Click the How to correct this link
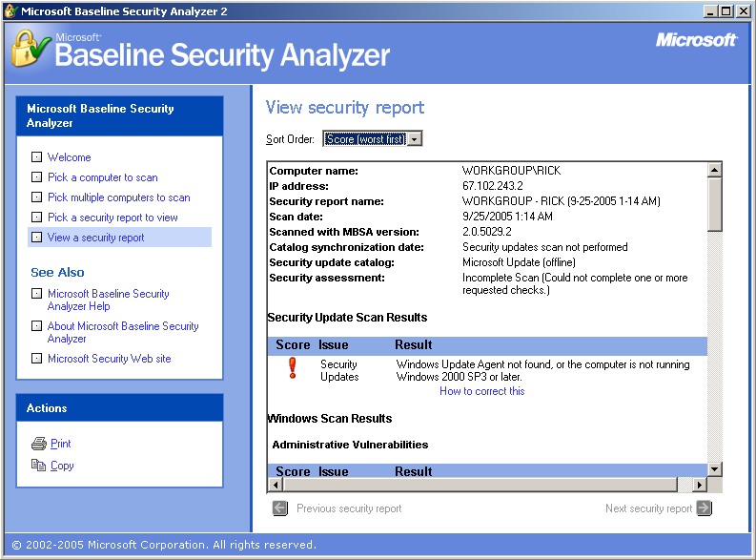This screenshot has width=756, height=560. [x=481, y=391]
